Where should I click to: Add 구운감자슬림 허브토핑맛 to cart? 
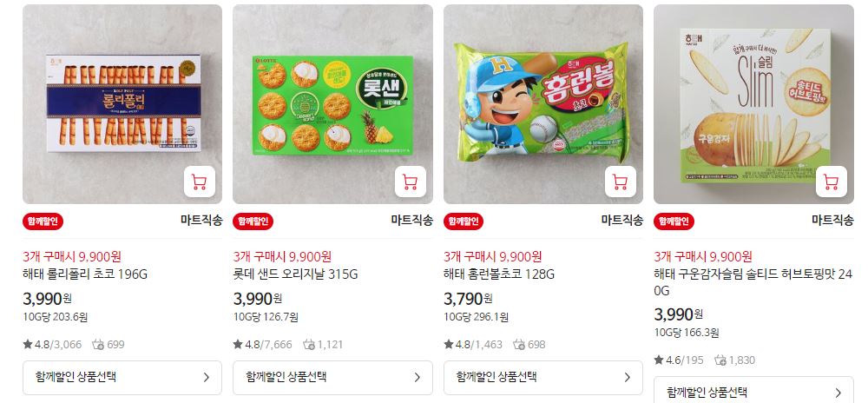click(x=831, y=182)
